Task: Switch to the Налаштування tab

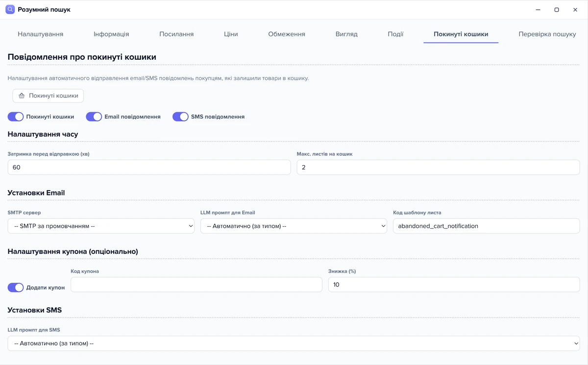Action: click(x=41, y=34)
